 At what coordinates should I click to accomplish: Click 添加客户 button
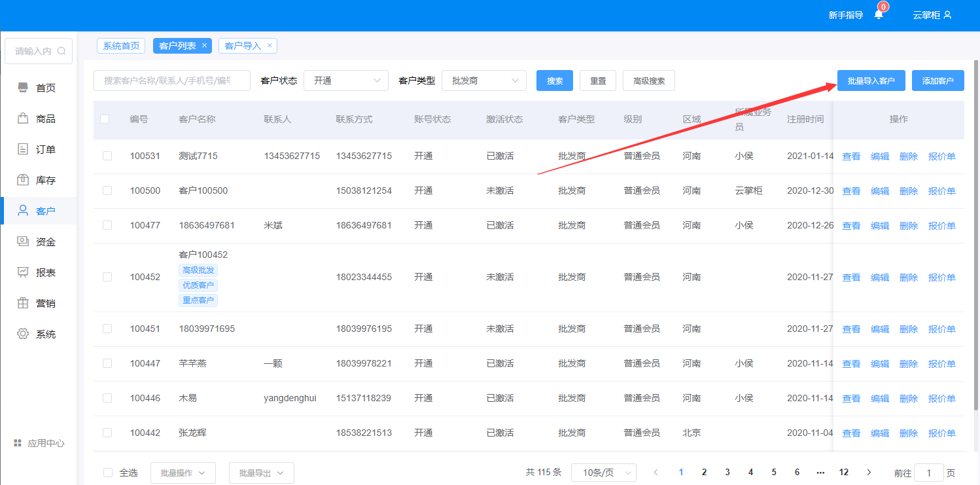(x=938, y=81)
